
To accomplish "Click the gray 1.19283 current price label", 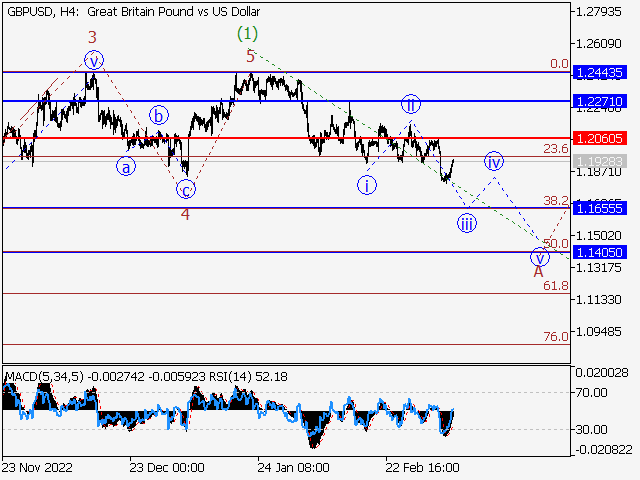I will (x=600, y=161).
